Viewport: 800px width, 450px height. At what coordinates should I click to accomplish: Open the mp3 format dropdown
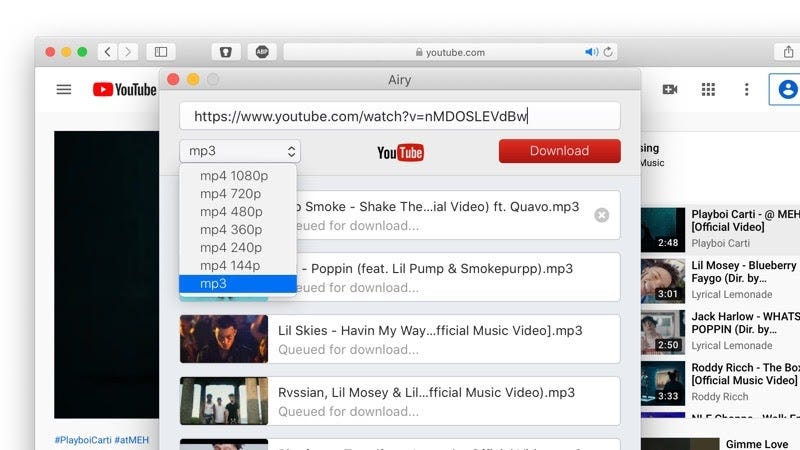[240, 151]
